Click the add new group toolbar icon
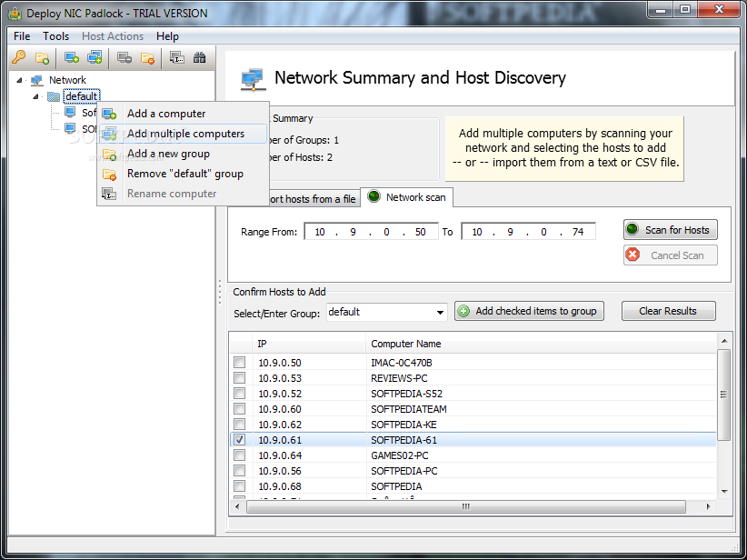Viewport: 747px width, 560px height. [42, 58]
